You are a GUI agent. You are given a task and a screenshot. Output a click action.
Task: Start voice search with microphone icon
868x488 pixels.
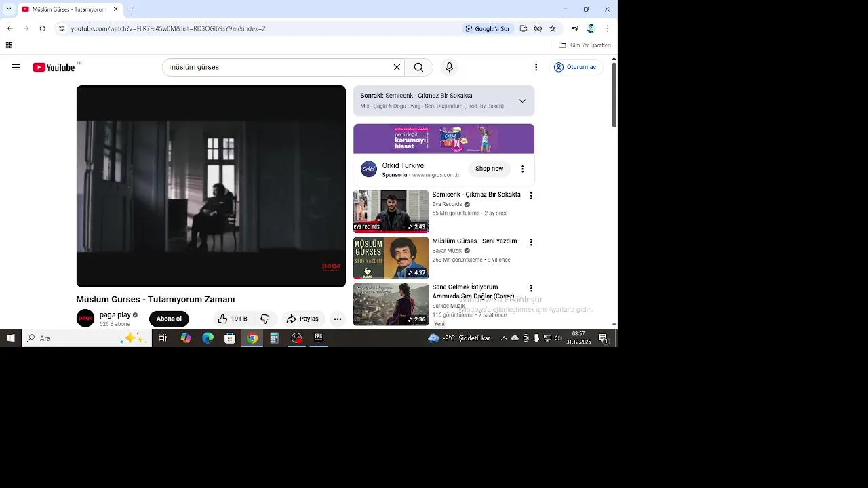pos(449,67)
